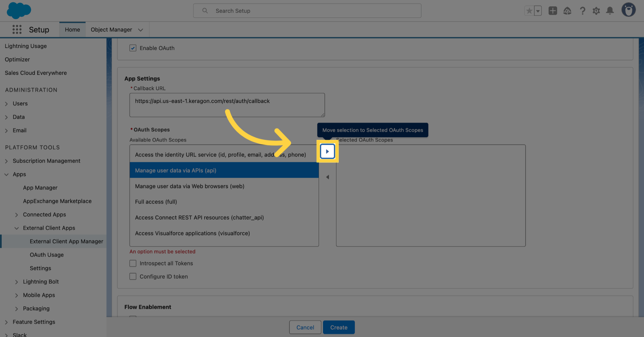
Task: Expand Connected Apps
Action: (x=16, y=215)
